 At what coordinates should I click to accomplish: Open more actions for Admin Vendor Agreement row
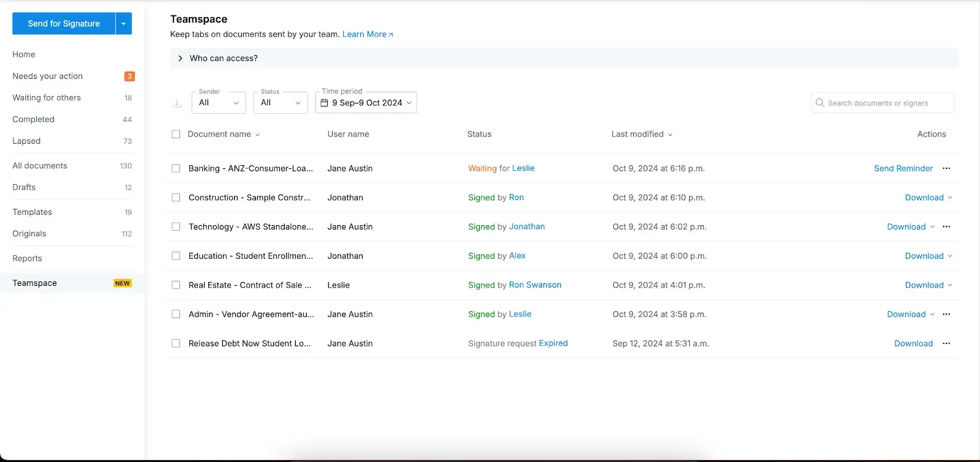point(946,314)
